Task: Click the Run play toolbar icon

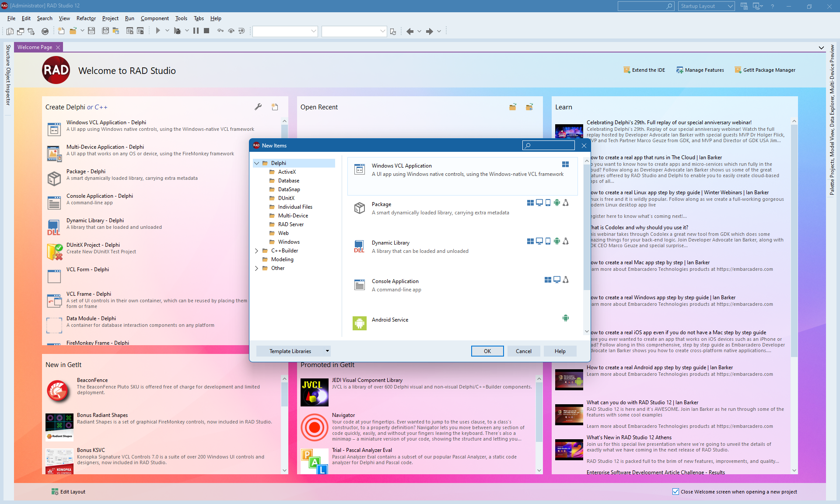Action: click(158, 31)
